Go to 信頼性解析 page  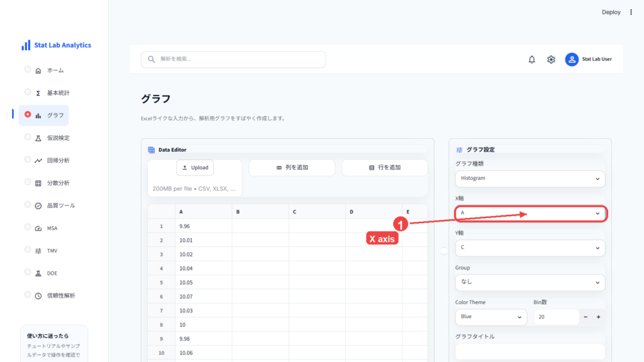pyautogui.click(x=61, y=295)
